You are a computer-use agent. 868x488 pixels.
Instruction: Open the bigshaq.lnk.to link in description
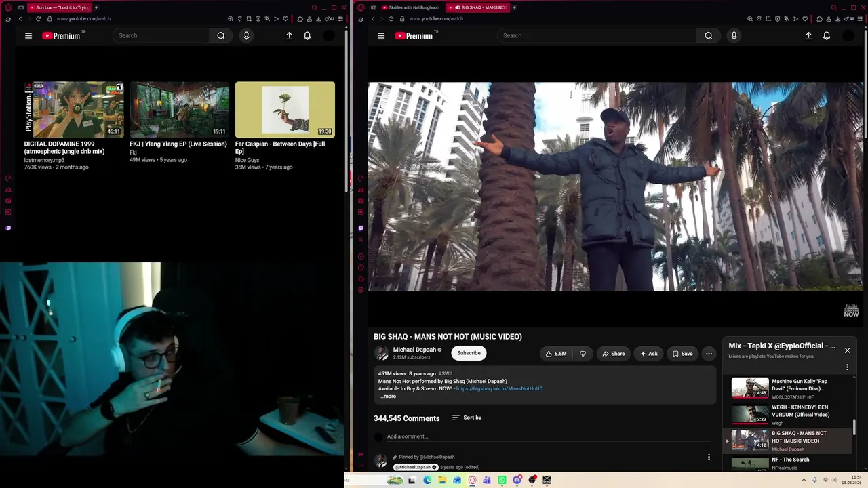[x=499, y=389]
